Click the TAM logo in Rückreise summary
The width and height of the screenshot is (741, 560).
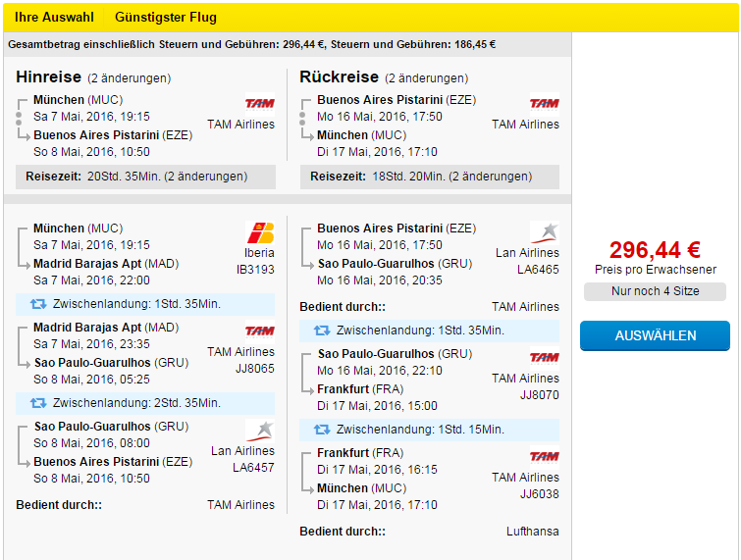[545, 104]
